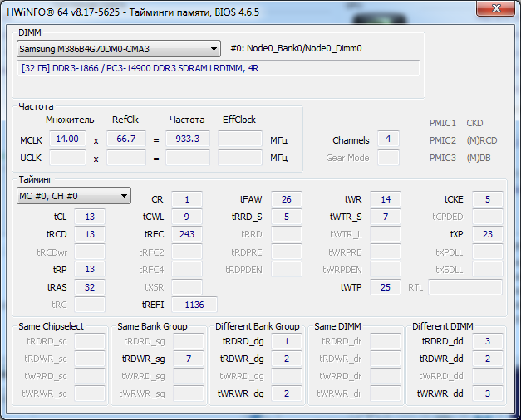The image size is (521, 420).
Task: Click the empty tRDRD_sc field
Action: point(90,341)
